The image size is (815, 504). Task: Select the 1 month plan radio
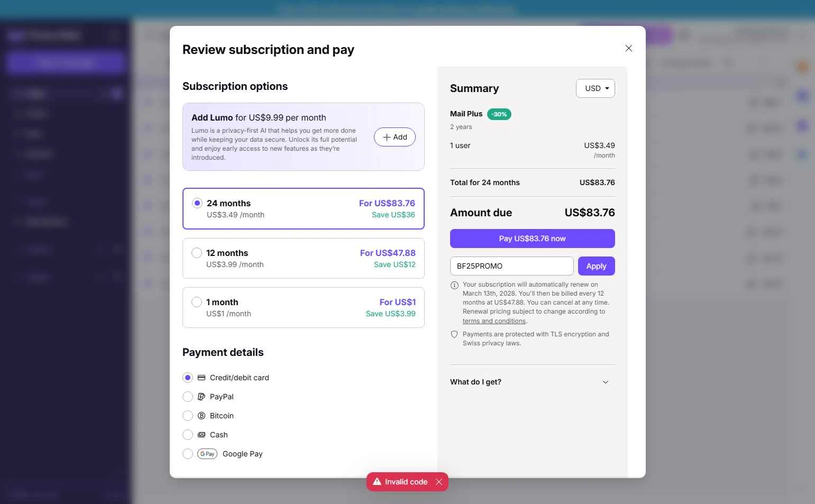coord(197,302)
